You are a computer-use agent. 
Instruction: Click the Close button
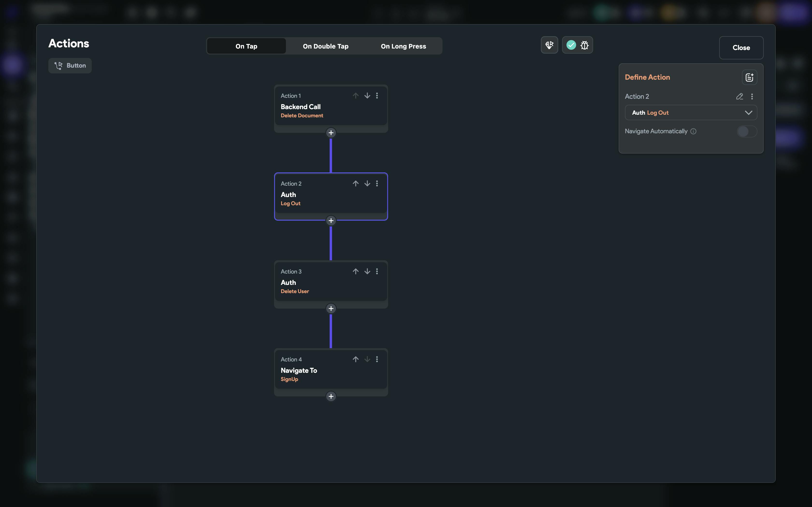pyautogui.click(x=741, y=48)
